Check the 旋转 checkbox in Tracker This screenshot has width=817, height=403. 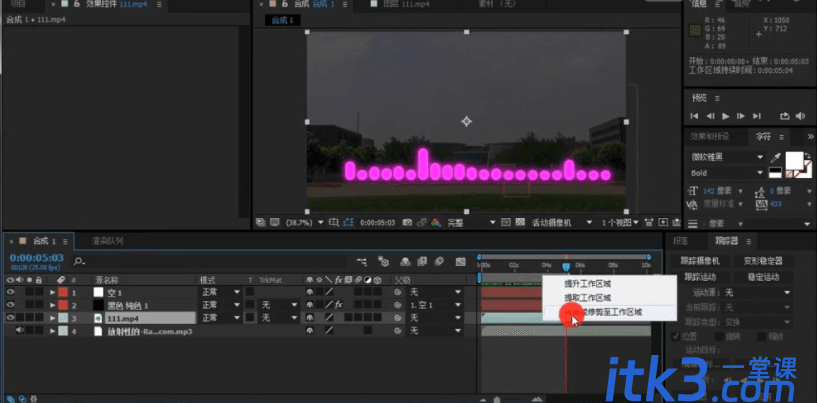pos(719,336)
